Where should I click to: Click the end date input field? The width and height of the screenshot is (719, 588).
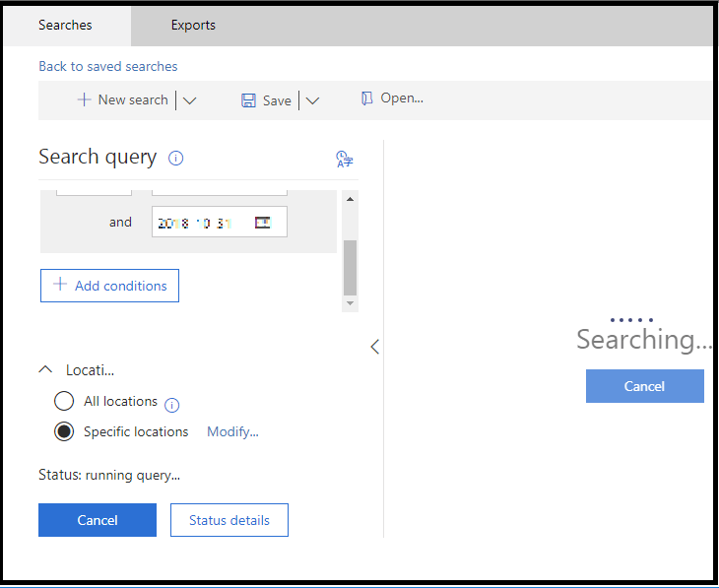tap(202, 223)
